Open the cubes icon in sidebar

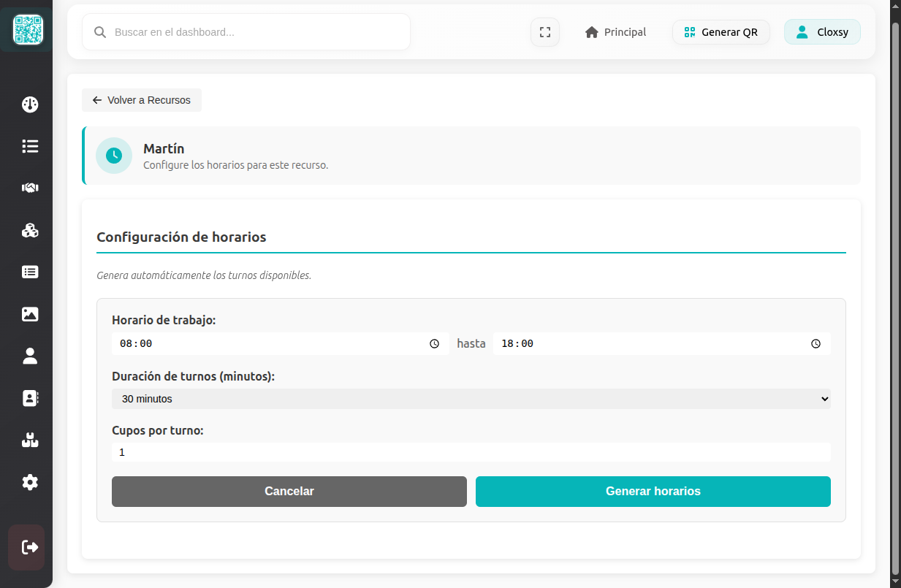[30, 230]
